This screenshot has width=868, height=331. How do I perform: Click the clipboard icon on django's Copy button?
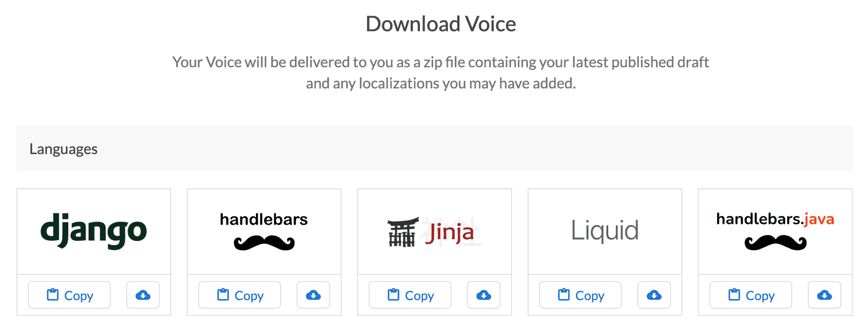point(53,294)
